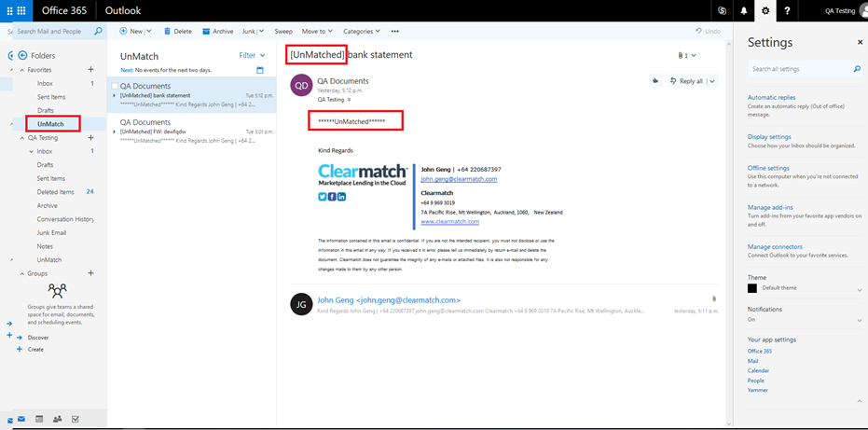
Task: Open Yammer under Your app settings
Action: 758,390
